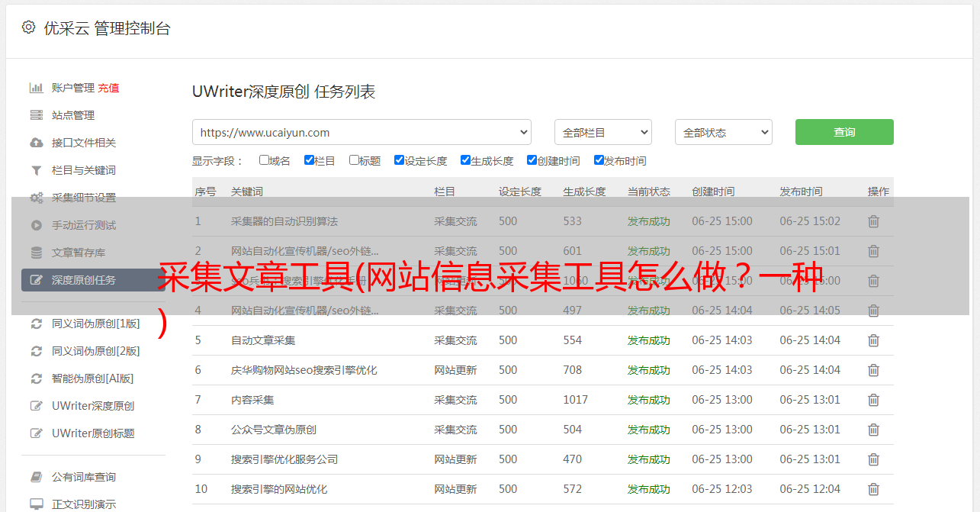Uncheck the 创建时间 field checkbox

click(x=532, y=160)
